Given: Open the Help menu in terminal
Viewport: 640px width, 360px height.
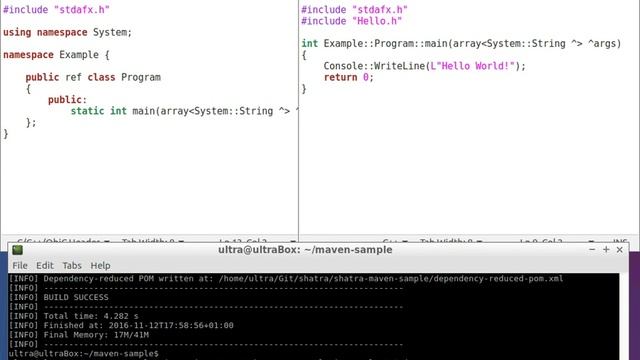Looking at the screenshot, I should click(x=100, y=266).
